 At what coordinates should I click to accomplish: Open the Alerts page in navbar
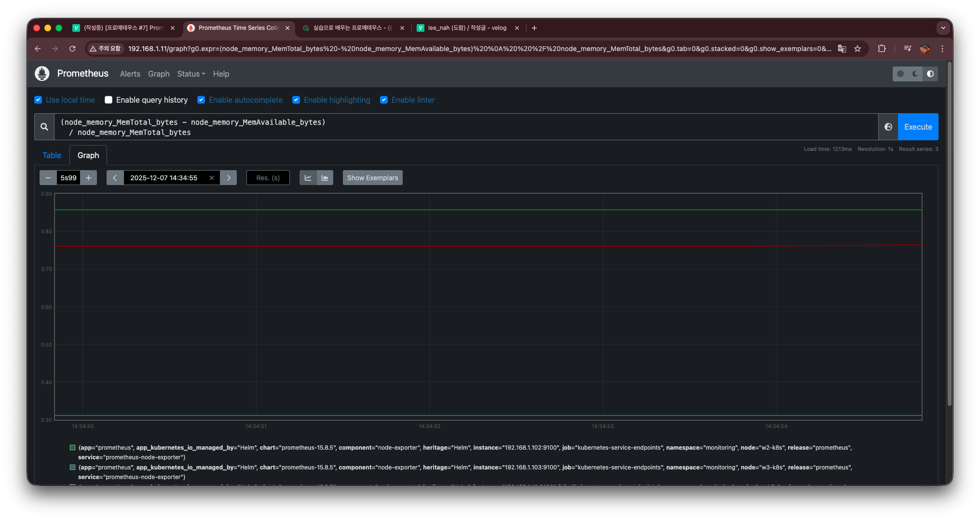coord(130,74)
